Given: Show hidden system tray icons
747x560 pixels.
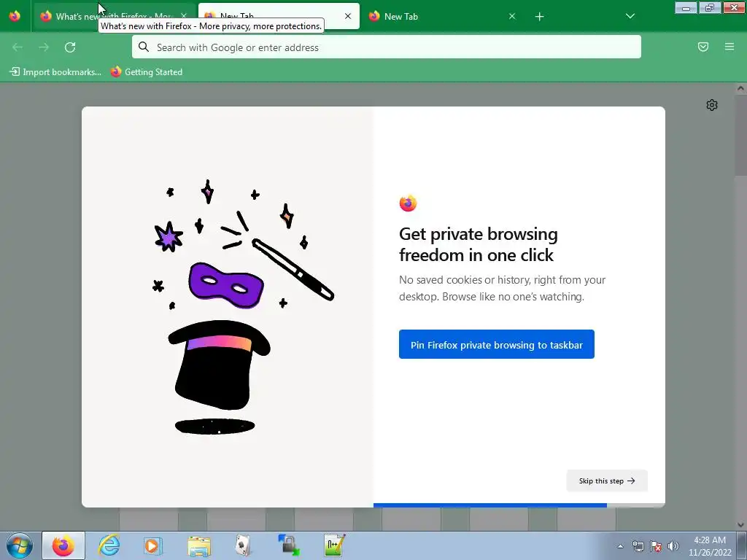Looking at the screenshot, I should pos(620,547).
